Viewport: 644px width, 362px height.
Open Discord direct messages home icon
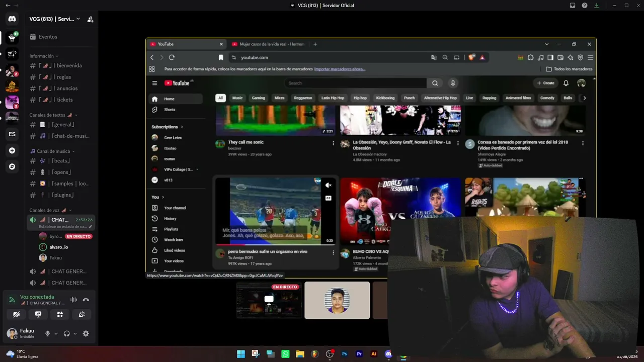point(12,19)
